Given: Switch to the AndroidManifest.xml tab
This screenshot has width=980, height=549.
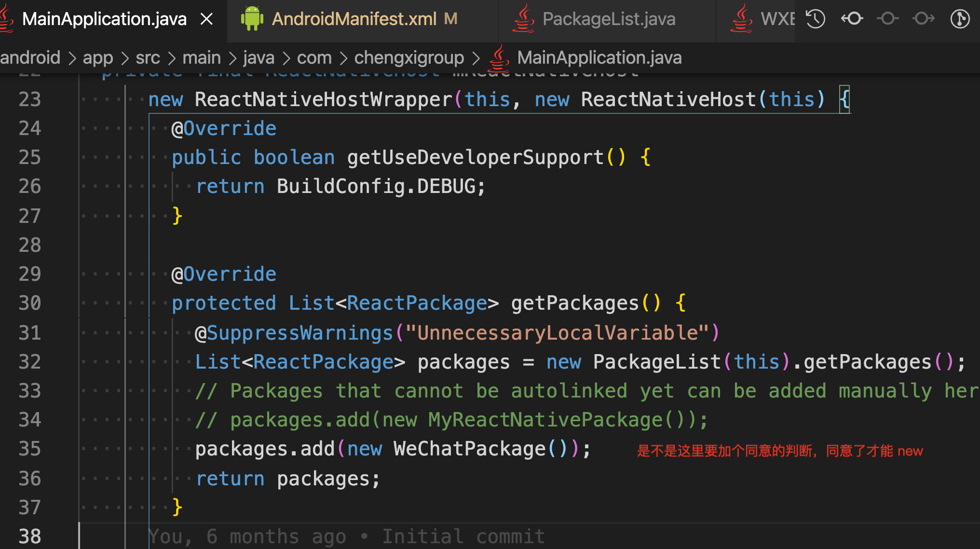Looking at the screenshot, I should pos(354,19).
